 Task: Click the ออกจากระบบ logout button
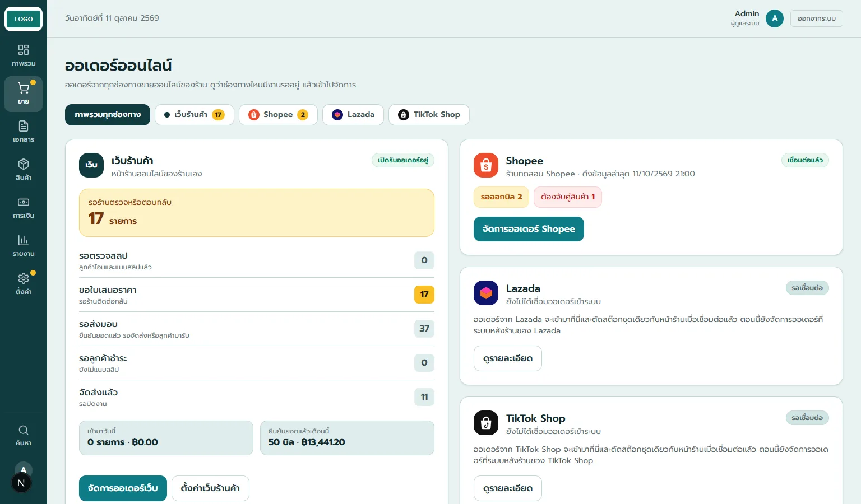point(817,18)
